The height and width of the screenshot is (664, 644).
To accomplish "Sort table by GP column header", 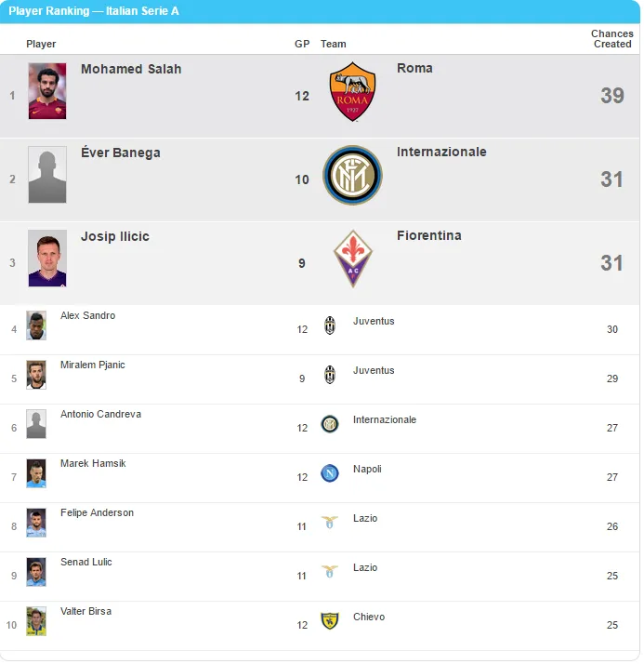I will point(302,44).
